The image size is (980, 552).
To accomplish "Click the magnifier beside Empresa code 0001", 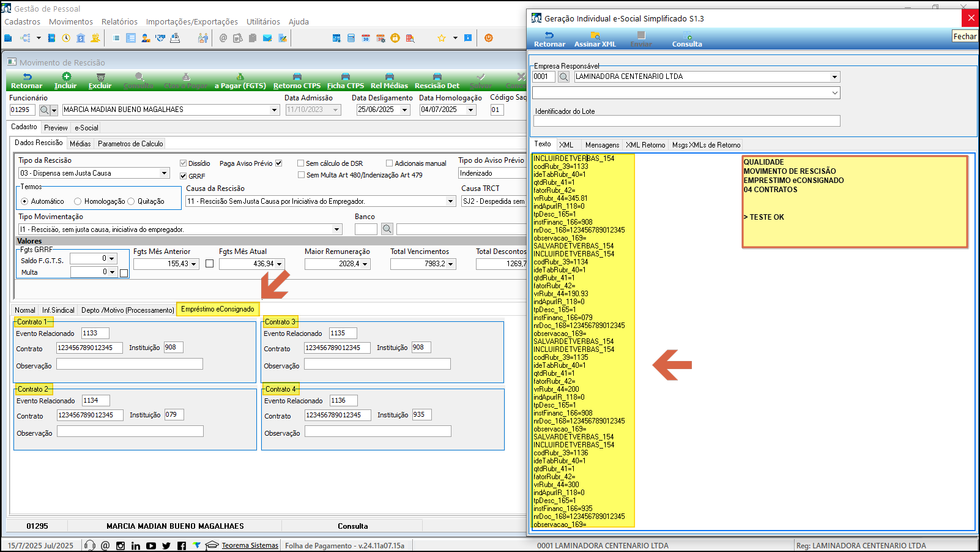I will coord(564,76).
